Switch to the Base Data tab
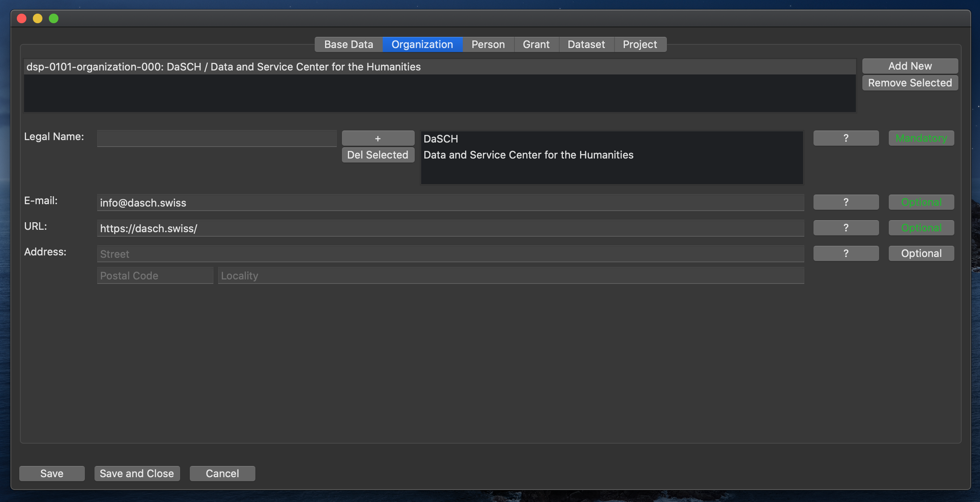Viewport: 980px width, 502px height. (x=348, y=44)
